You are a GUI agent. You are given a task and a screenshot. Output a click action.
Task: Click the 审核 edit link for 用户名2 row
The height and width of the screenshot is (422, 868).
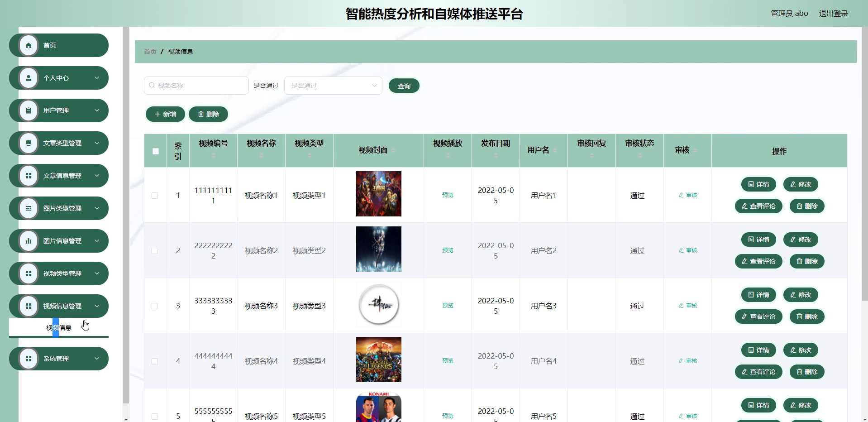pyautogui.click(x=688, y=250)
